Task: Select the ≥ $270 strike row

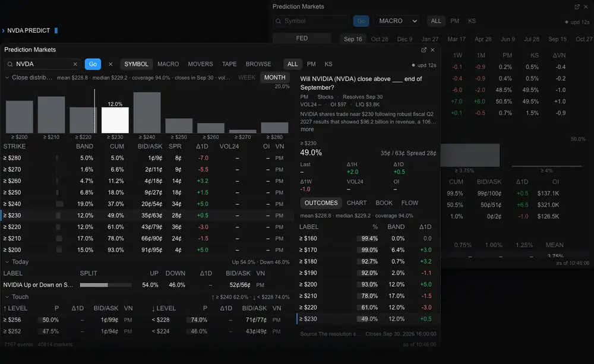Action: 147,169
